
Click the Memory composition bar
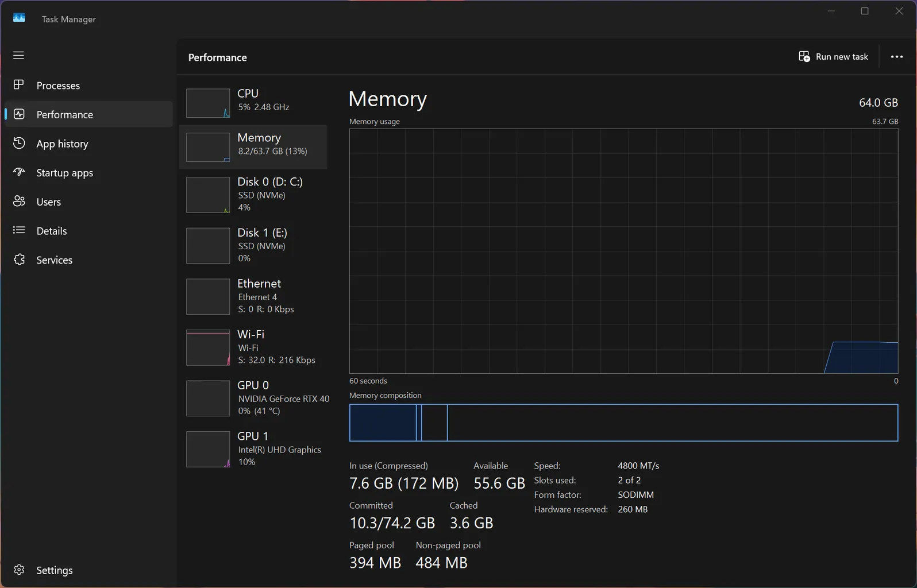(623, 423)
